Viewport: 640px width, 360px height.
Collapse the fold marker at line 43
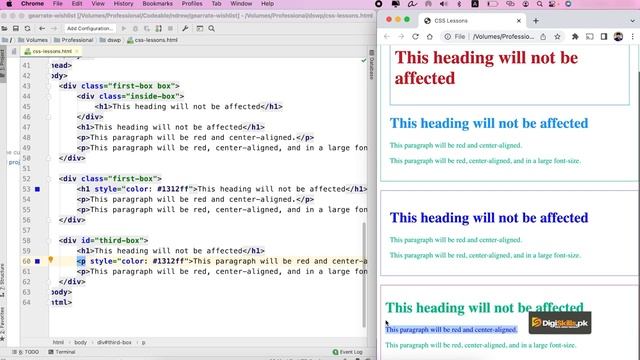(49, 86)
